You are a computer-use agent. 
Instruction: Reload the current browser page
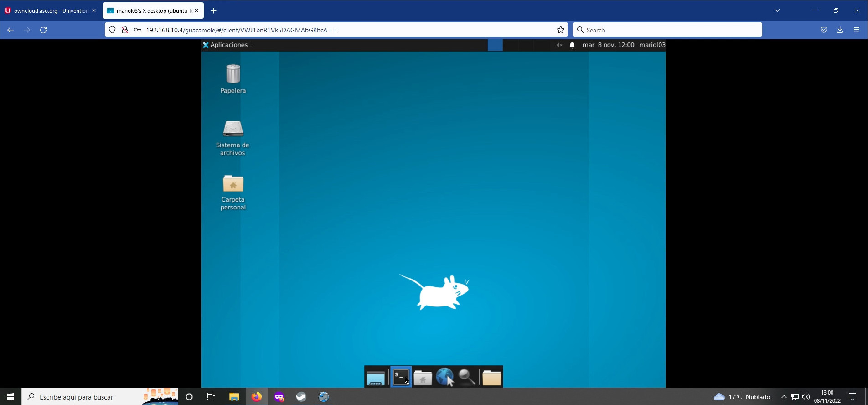tap(43, 30)
